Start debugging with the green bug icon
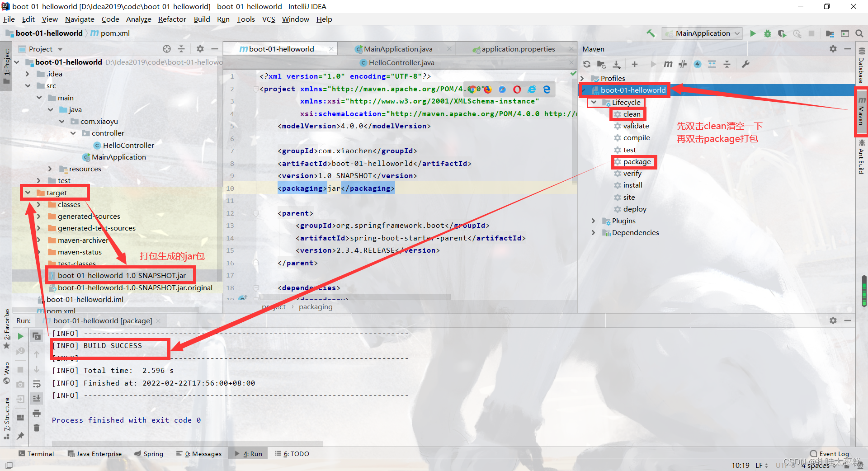The height and width of the screenshot is (471, 868). coord(767,33)
